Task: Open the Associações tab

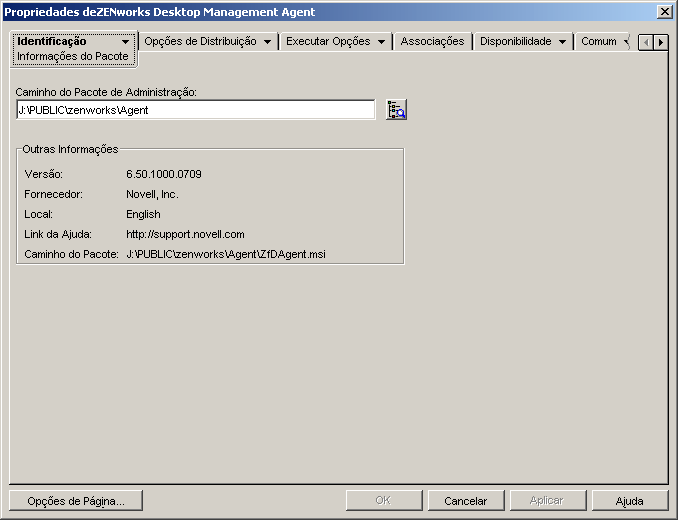Action: pyautogui.click(x=432, y=41)
